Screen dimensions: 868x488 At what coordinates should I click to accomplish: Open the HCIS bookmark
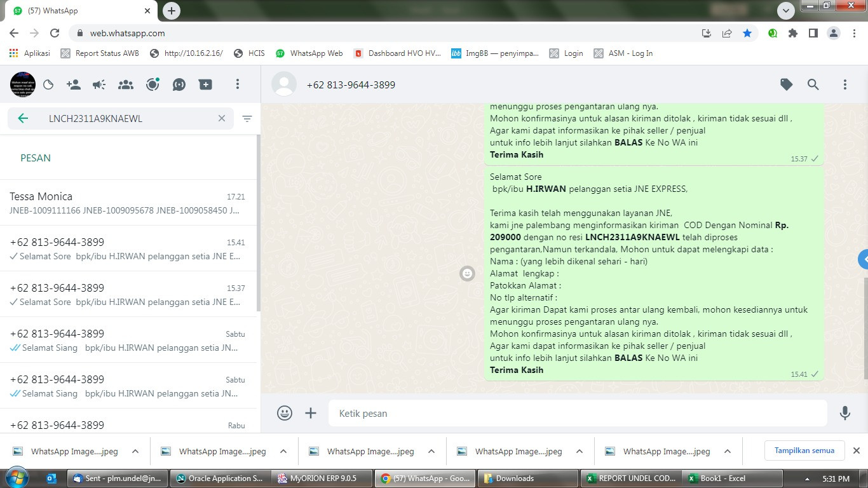click(249, 53)
